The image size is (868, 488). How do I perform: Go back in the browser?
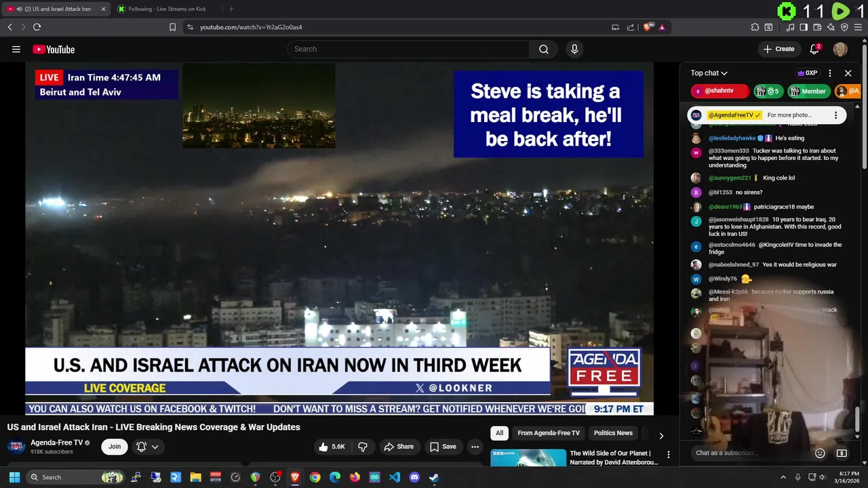tap(9, 27)
